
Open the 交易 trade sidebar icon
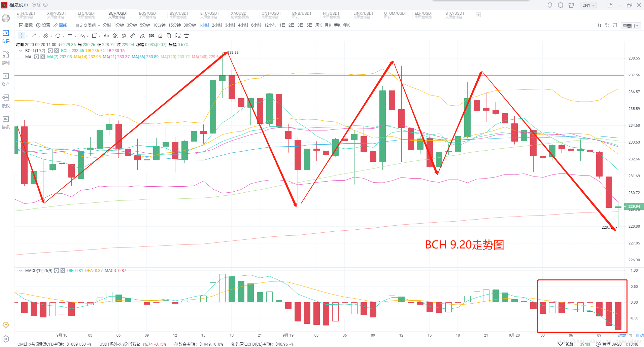click(6, 37)
